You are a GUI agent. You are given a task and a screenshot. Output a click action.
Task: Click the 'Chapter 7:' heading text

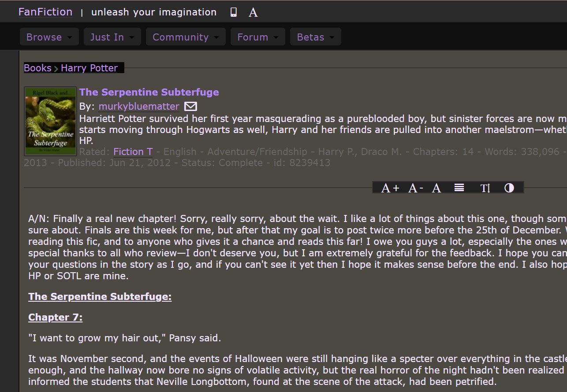pyautogui.click(x=56, y=317)
